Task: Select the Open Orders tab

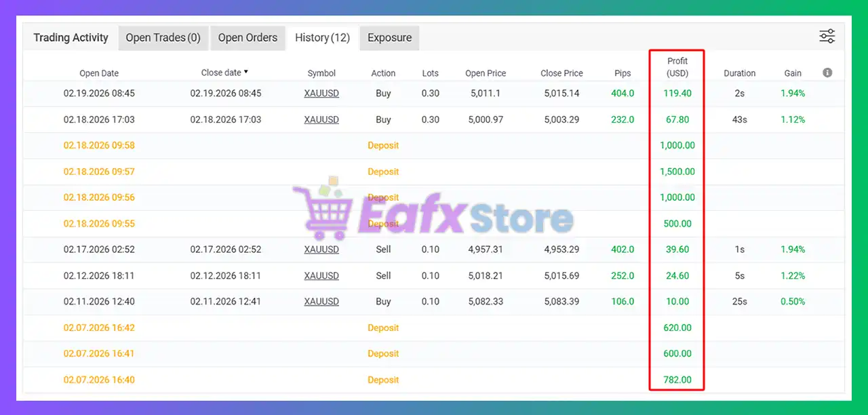Action: coord(248,38)
